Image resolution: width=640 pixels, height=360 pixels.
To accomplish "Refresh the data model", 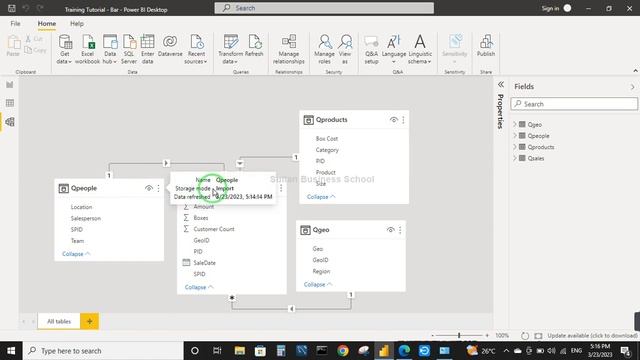I will click(254, 46).
